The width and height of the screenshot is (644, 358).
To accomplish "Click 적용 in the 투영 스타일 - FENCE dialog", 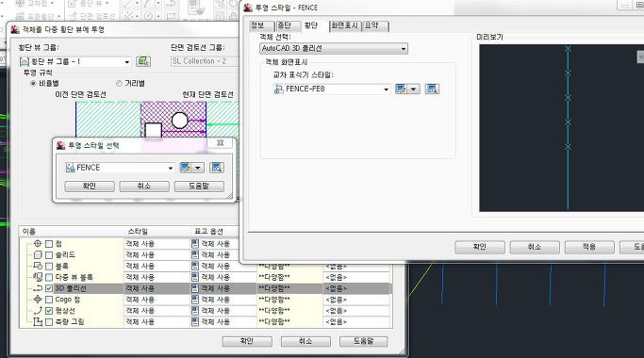I will (x=589, y=247).
